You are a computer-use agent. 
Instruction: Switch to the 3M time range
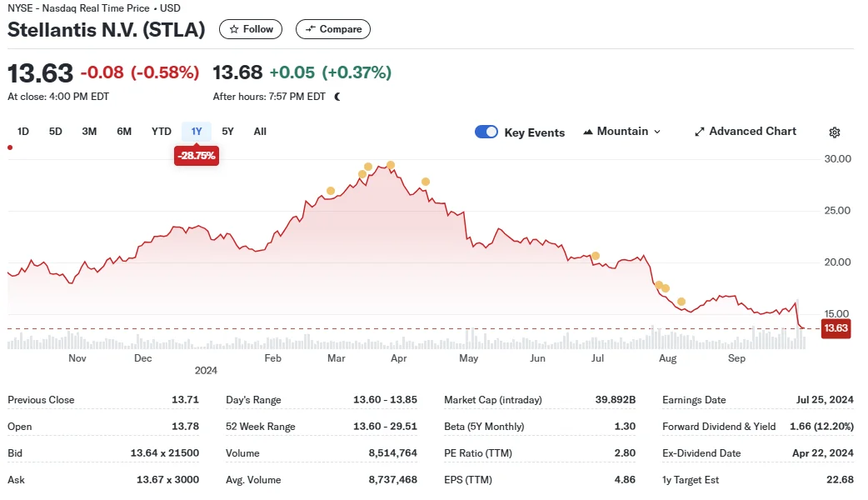89,131
